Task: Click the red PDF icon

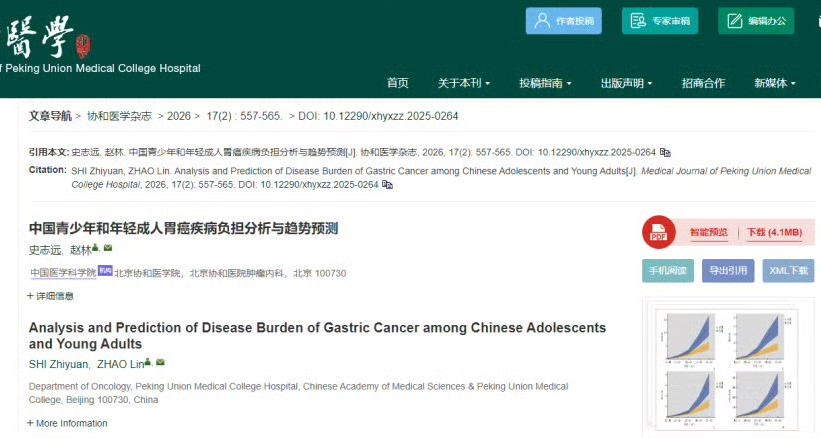Action: click(x=658, y=232)
